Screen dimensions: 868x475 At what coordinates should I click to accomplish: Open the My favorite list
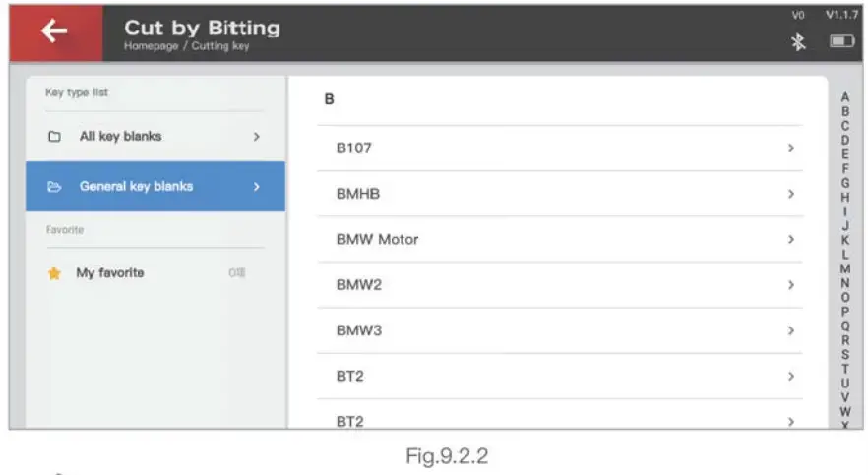(x=110, y=273)
